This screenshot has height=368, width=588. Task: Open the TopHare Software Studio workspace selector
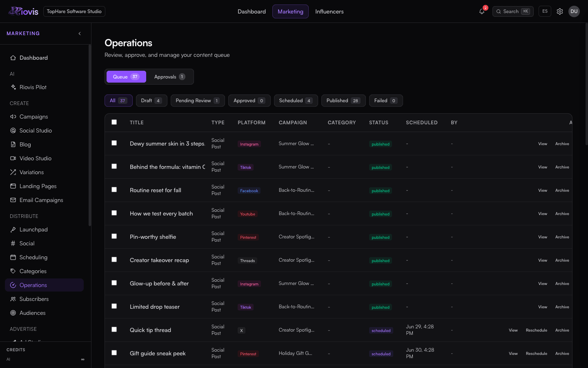(x=74, y=11)
